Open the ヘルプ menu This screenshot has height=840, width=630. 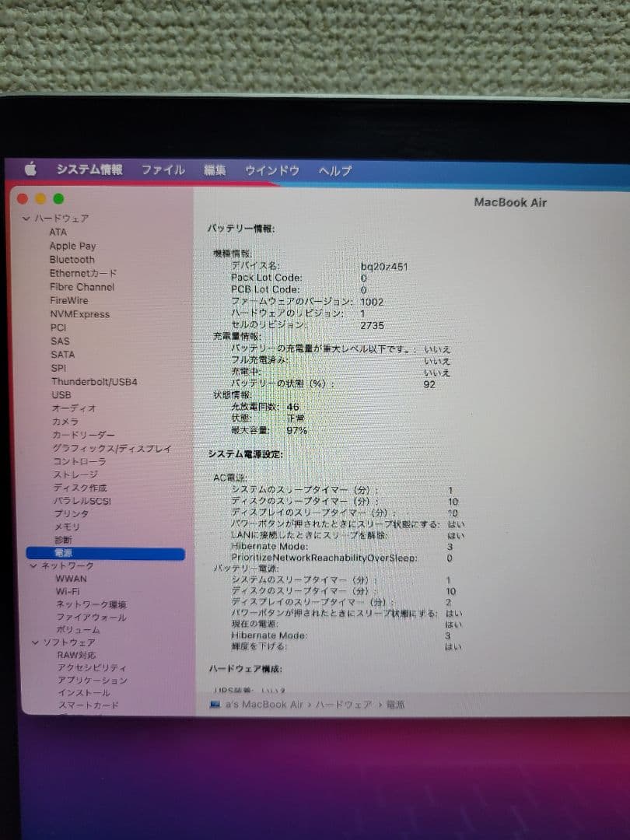[334, 169]
